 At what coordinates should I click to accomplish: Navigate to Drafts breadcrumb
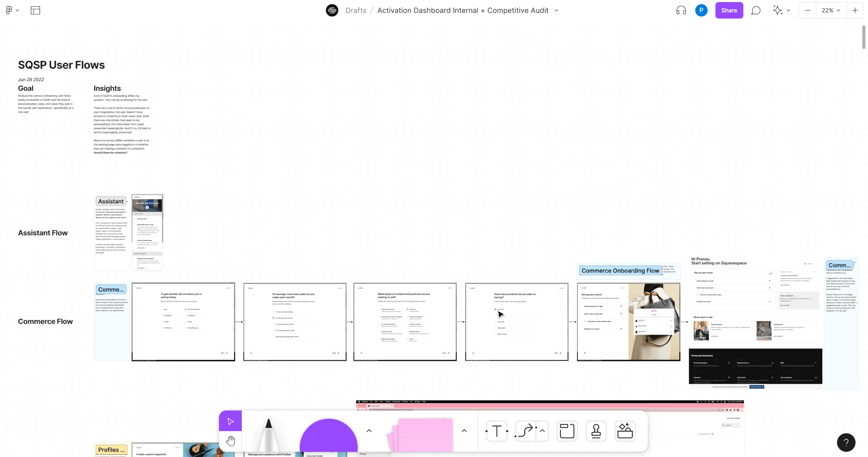356,10
